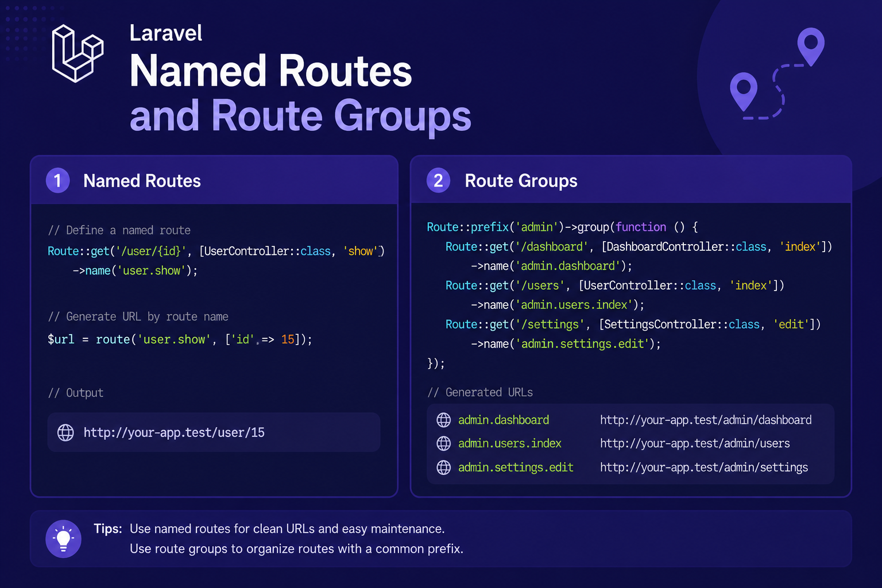
Task: Click the globe icon beside http://your-app.test/user/15
Action: click(65, 432)
